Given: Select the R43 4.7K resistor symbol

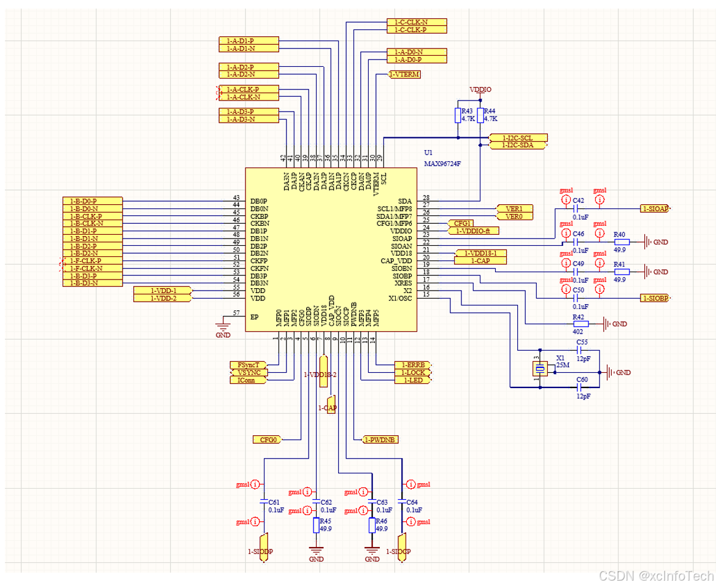Looking at the screenshot, I should 458,115.
